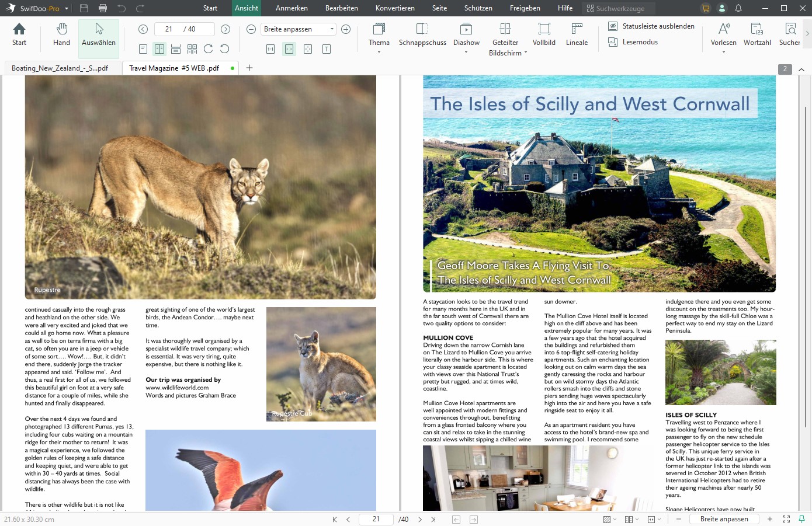The image size is (812, 526).
Task: Open the Wortzahl word count tool
Action: (x=757, y=34)
